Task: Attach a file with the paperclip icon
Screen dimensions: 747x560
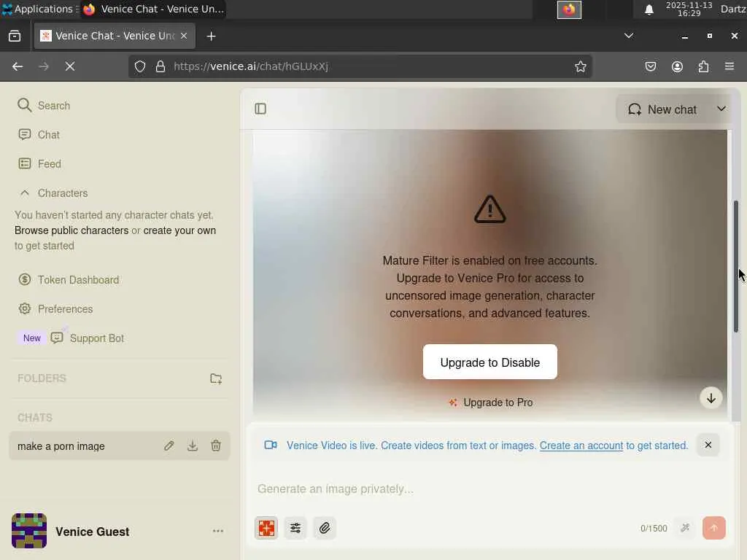Action: (325, 528)
